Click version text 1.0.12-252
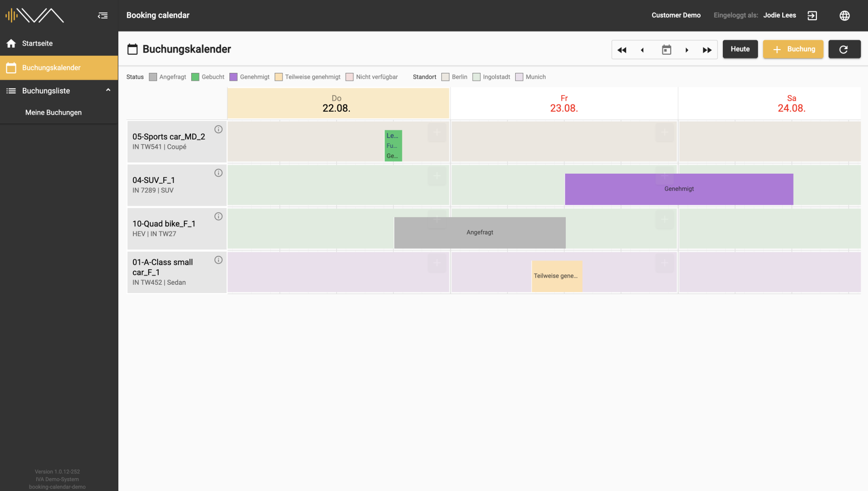This screenshot has height=491, width=868. tap(57, 472)
